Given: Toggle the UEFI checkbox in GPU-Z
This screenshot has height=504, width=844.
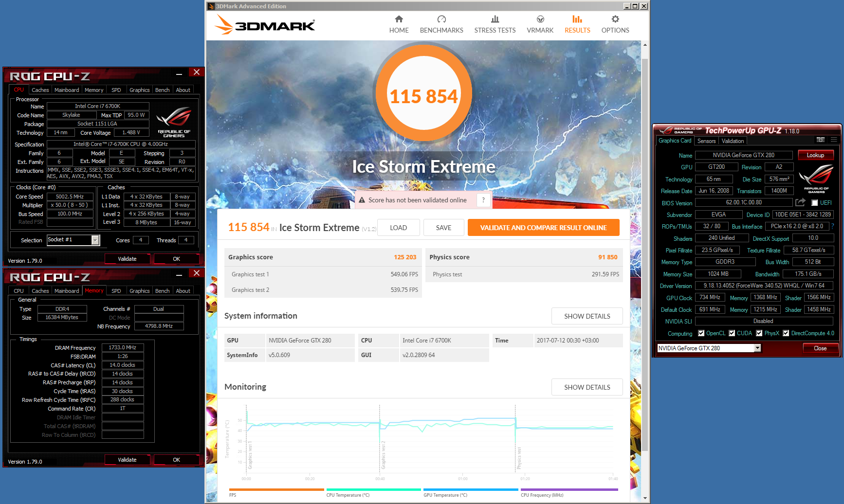Looking at the screenshot, I should (x=815, y=203).
